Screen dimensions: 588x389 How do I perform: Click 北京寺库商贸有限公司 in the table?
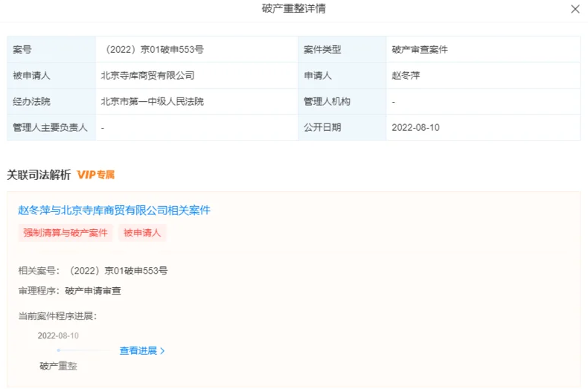[x=147, y=75]
